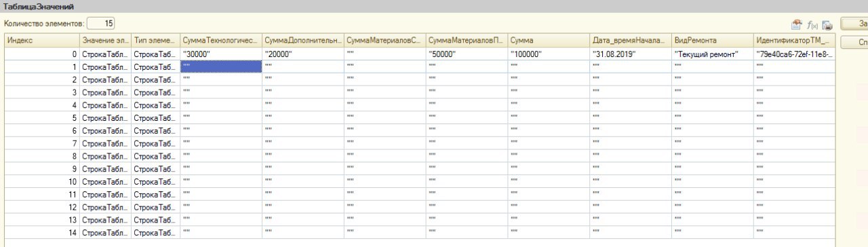Sort by the Индекс column header
This screenshot has width=868, height=247.
pos(42,41)
